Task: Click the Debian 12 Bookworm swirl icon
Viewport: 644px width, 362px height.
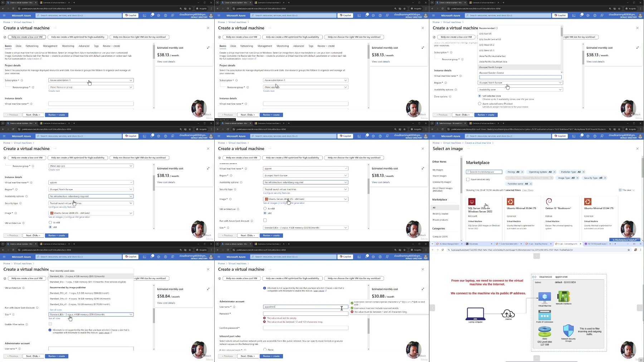Action: 549,202
